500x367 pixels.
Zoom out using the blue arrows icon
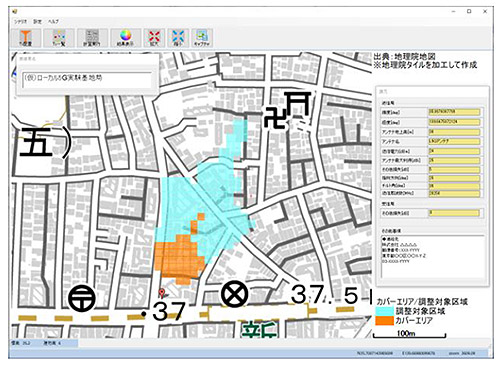pos(178,38)
